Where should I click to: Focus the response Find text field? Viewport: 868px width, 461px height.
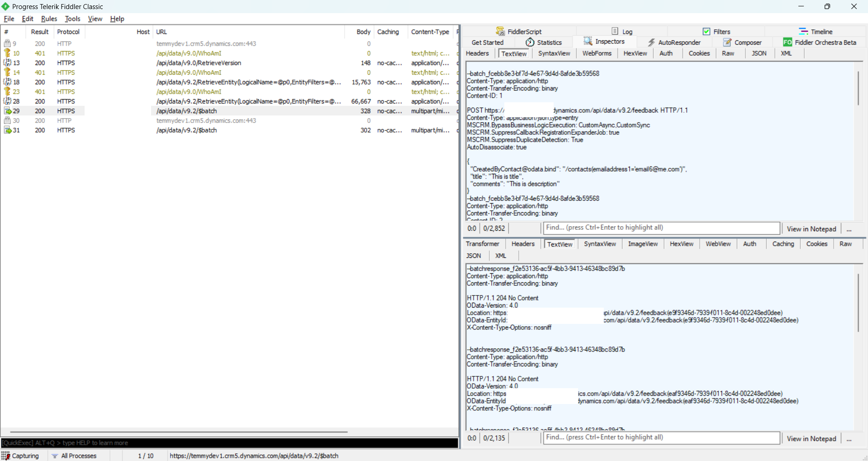point(662,437)
